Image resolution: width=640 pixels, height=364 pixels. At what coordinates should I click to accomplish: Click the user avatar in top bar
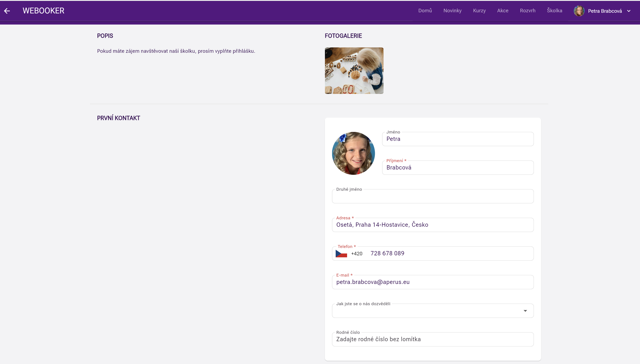pos(579,11)
